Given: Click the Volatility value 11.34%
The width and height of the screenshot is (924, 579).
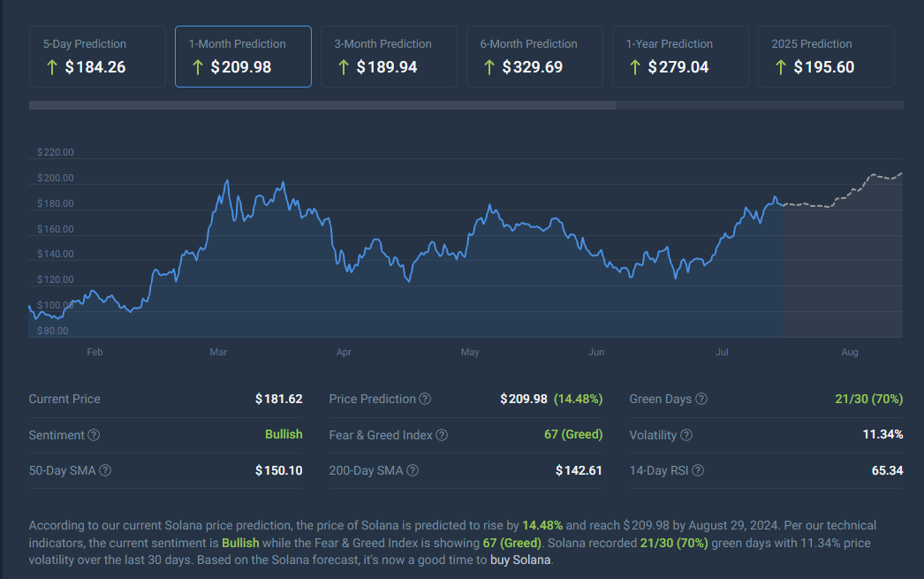Looking at the screenshot, I should tap(882, 435).
